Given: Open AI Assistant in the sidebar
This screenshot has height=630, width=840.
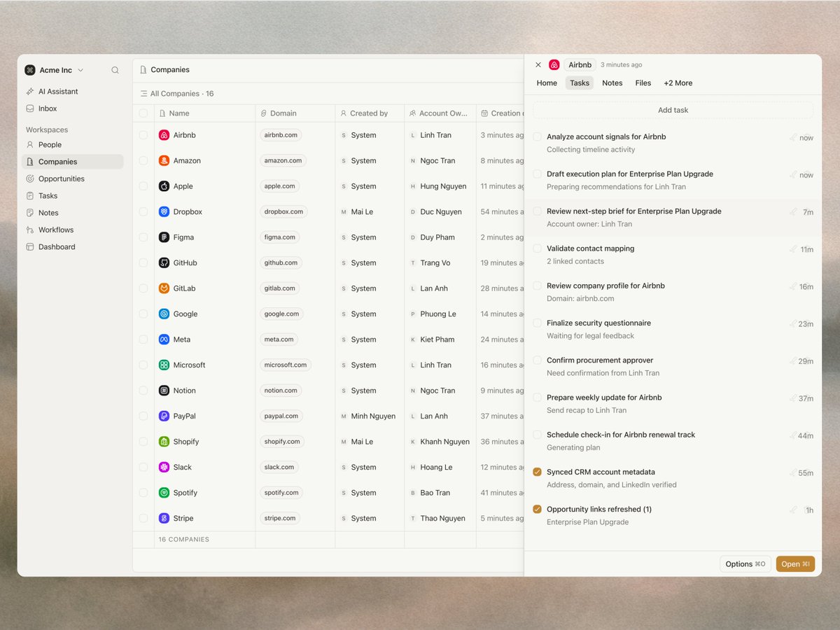Looking at the screenshot, I should [72, 92].
